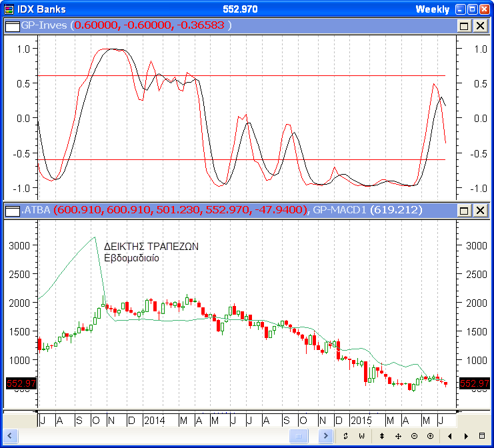
Task: Click the scrollbar right arrow button
Action: click(325, 436)
